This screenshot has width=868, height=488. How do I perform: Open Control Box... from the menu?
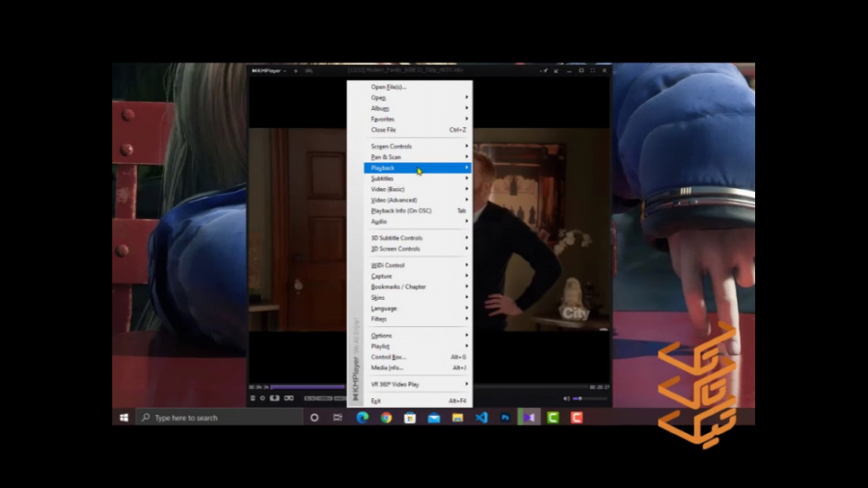tap(418, 357)
